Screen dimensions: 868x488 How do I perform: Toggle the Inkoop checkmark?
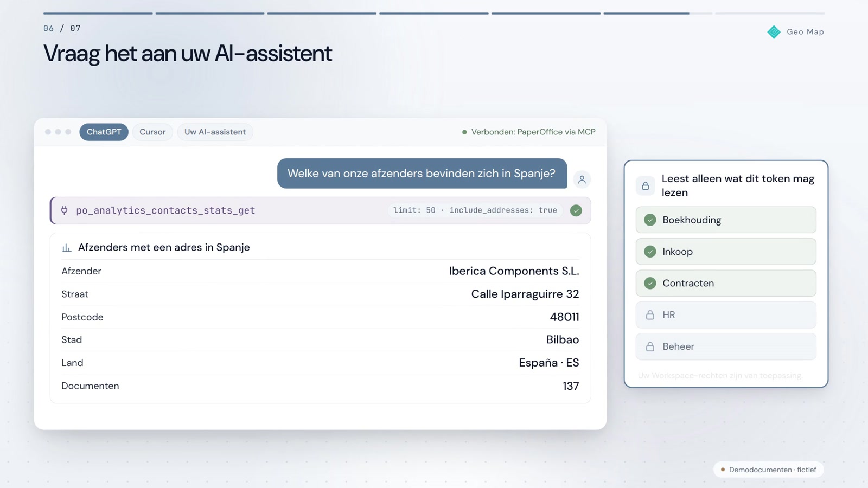650,252
